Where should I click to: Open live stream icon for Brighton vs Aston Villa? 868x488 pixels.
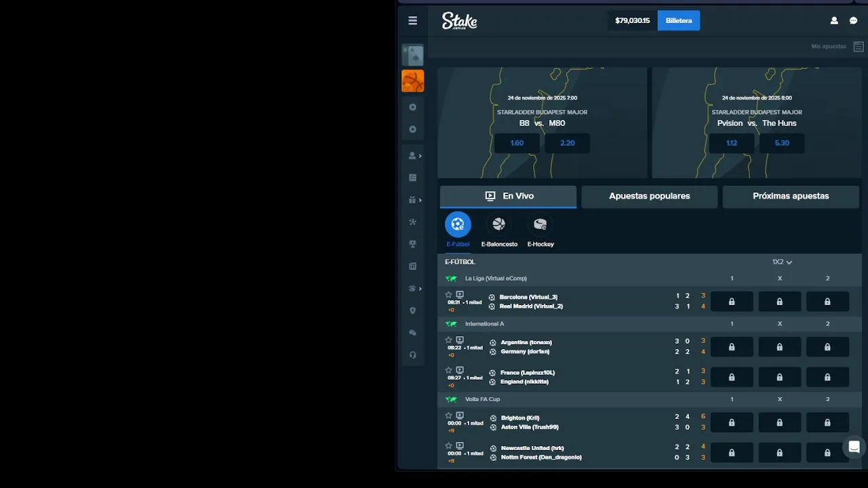460,415
